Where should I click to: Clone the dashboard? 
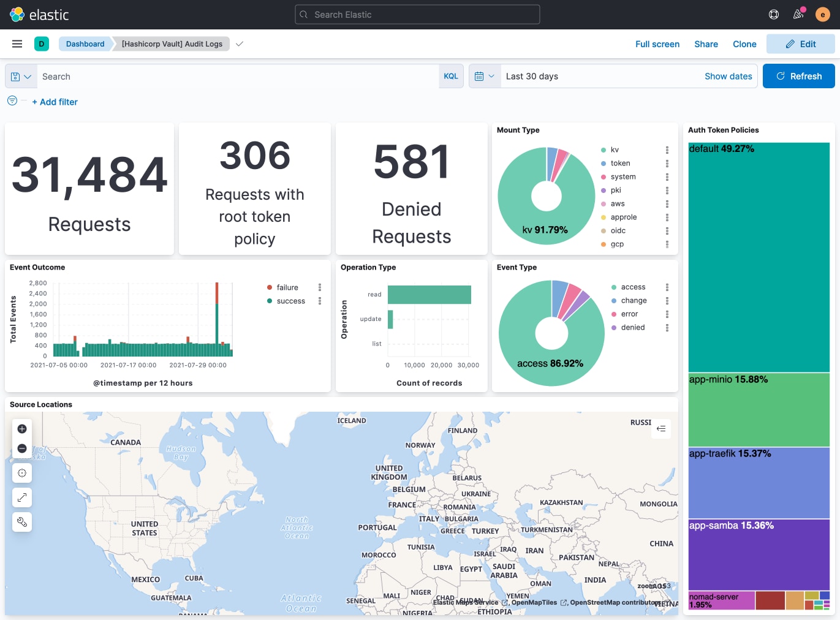tap(744, 44)
